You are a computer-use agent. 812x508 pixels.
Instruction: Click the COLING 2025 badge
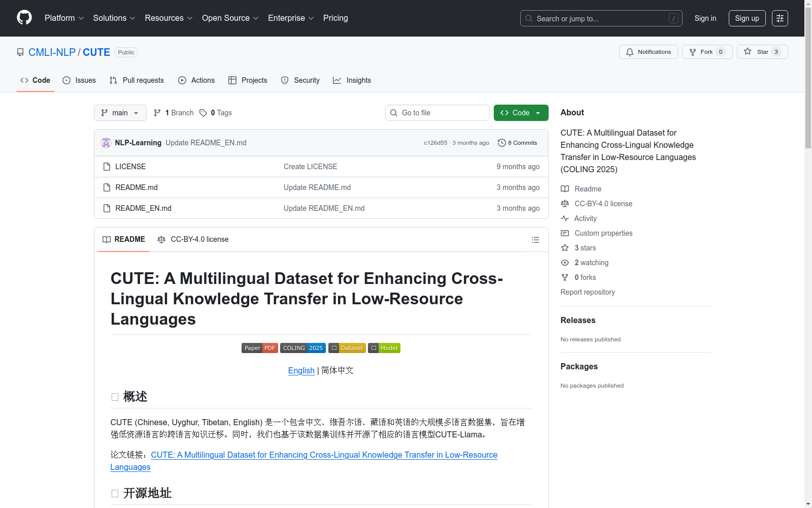pyautogui.click(x=303, y=348)
